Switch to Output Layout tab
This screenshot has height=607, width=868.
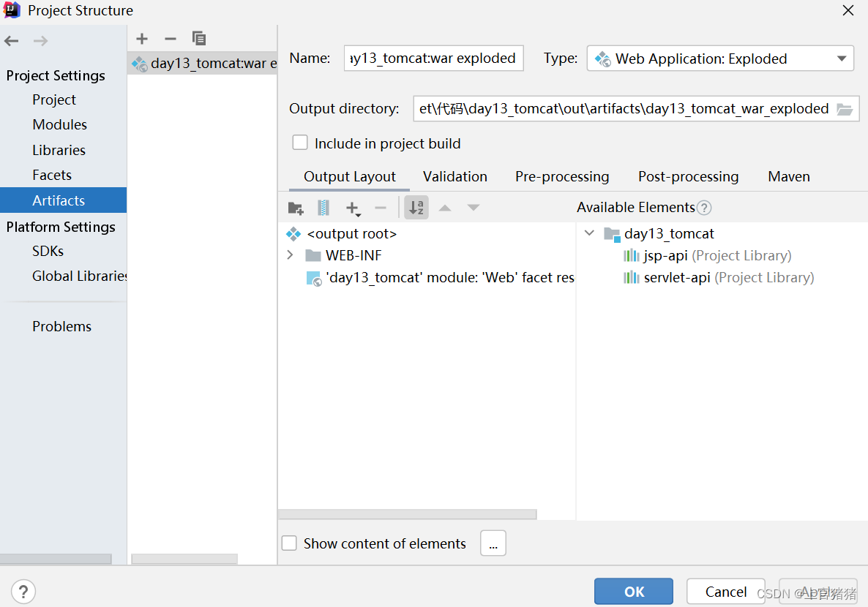coord(350,176)
